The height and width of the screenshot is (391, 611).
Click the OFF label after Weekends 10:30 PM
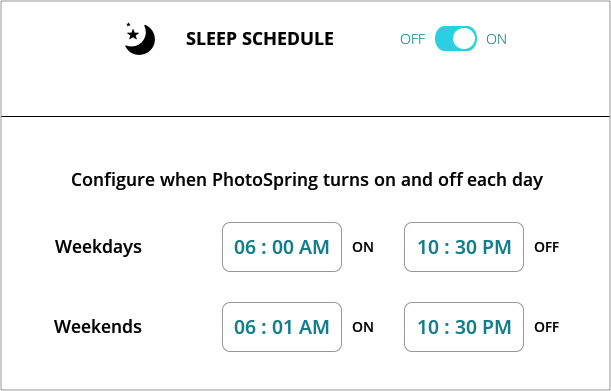click(546, 327)
